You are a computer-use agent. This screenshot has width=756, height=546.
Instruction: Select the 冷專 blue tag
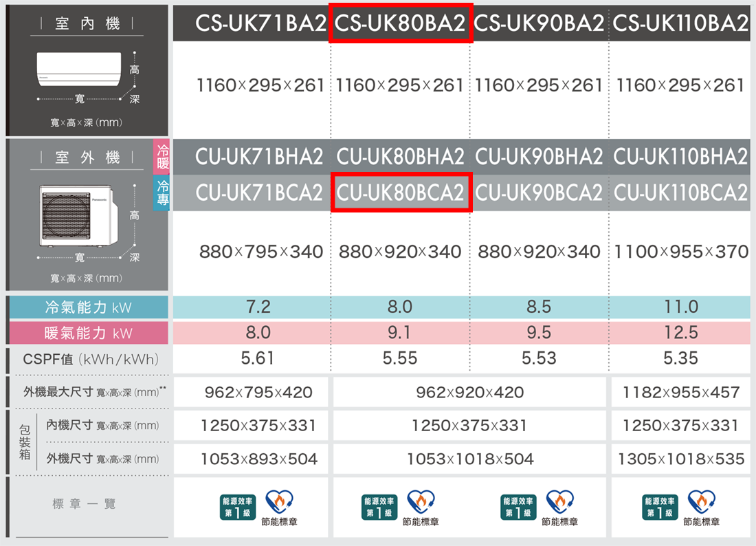point(162,193)
